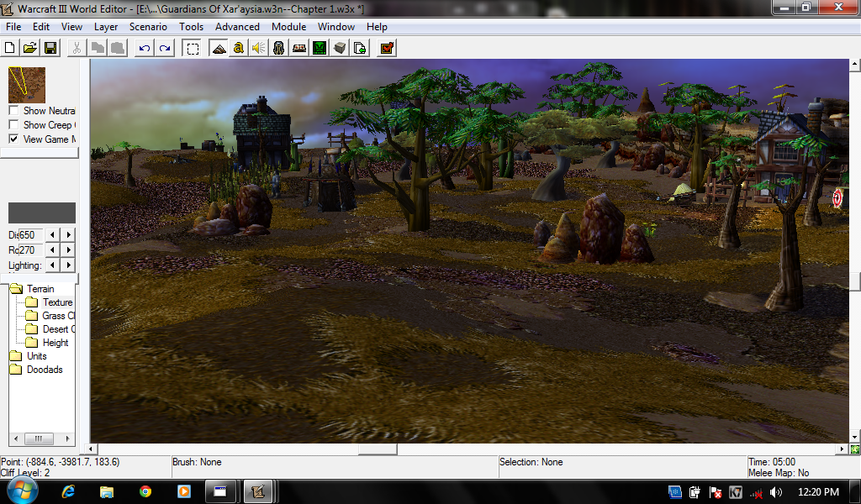Click Lighting right arrow
The width and height of the screenshot is (861, 504).
point(69,265)
